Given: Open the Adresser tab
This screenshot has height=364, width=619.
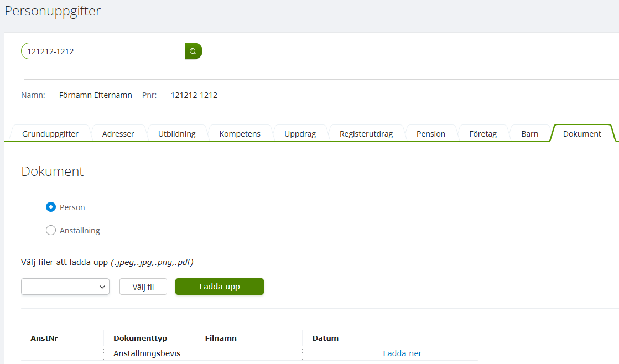Looking at the screenshot, I should tap(118, 134).
